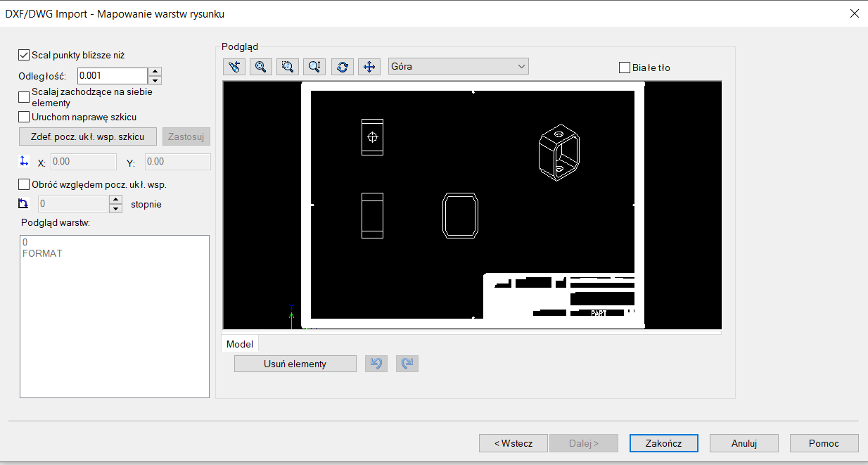Click the previous view icon in preview toolbar

[234, 67]
